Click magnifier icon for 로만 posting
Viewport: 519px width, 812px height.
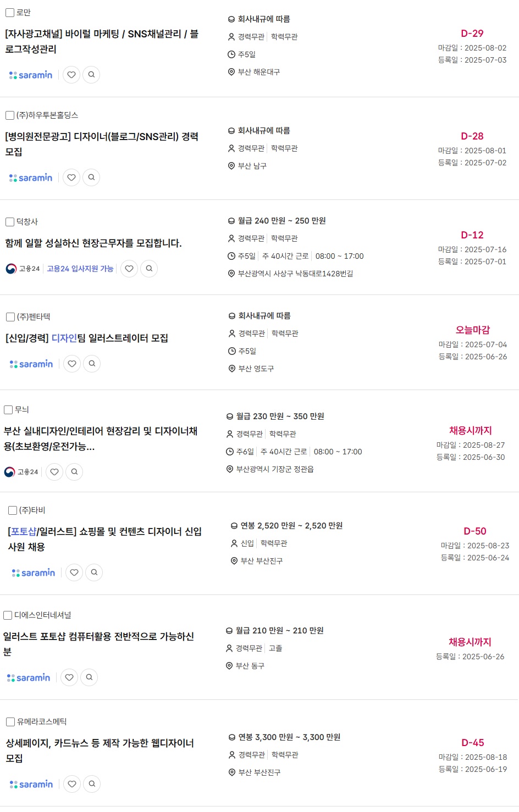click(91, 75)
